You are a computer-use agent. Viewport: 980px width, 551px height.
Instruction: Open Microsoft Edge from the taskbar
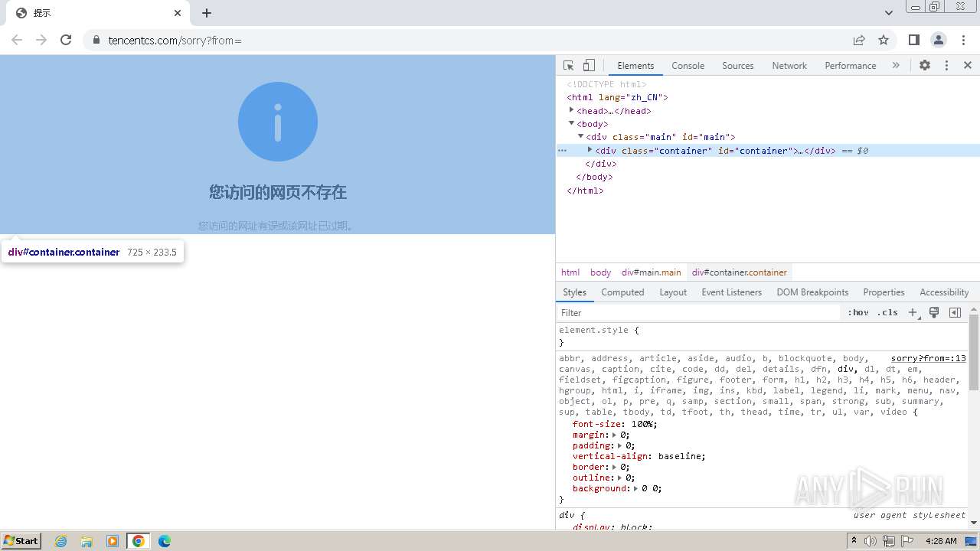(164, 541)
